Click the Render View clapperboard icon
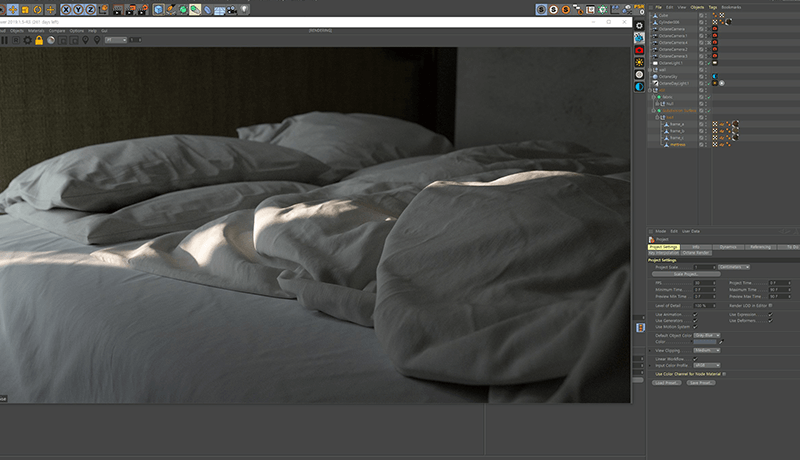 117,9
